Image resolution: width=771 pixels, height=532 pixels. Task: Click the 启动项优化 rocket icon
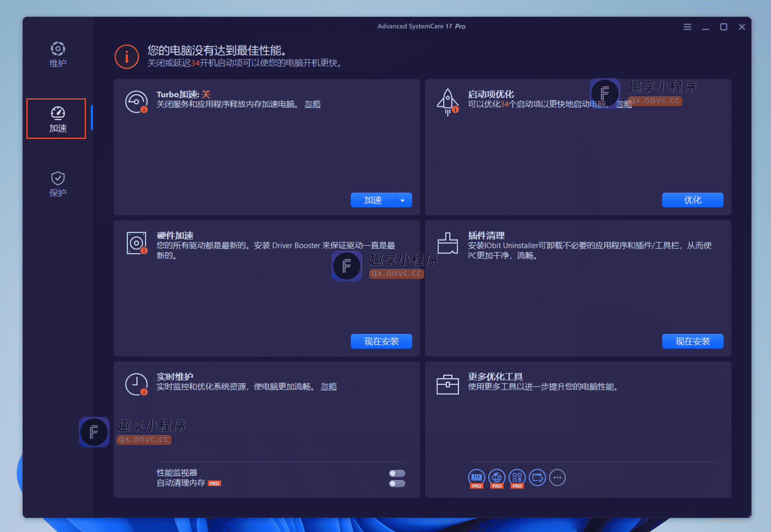click(448, 102)
